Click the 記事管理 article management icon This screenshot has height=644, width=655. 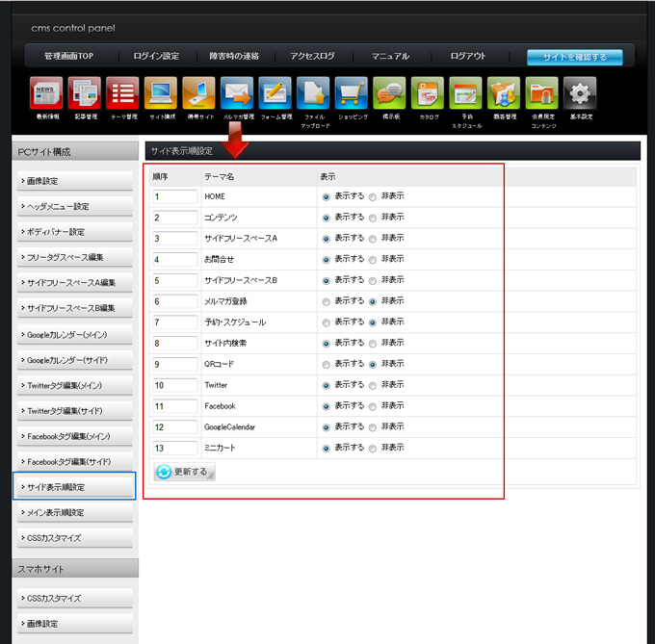(84, 93)
